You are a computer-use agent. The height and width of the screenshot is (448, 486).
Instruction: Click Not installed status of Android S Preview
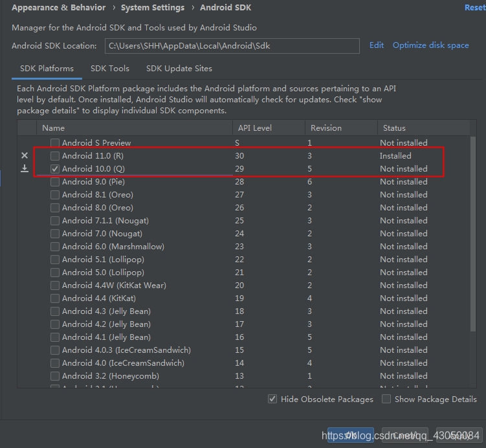coord(404,142)
